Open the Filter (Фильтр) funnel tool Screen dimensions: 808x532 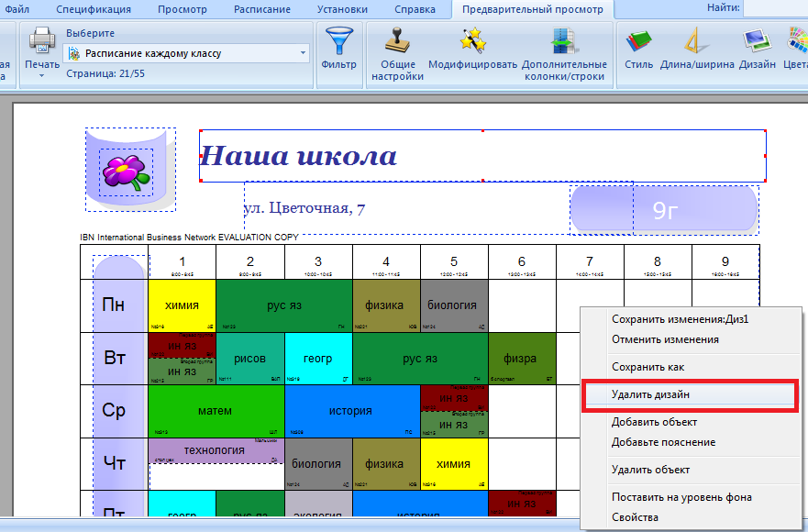coord(339,43)
